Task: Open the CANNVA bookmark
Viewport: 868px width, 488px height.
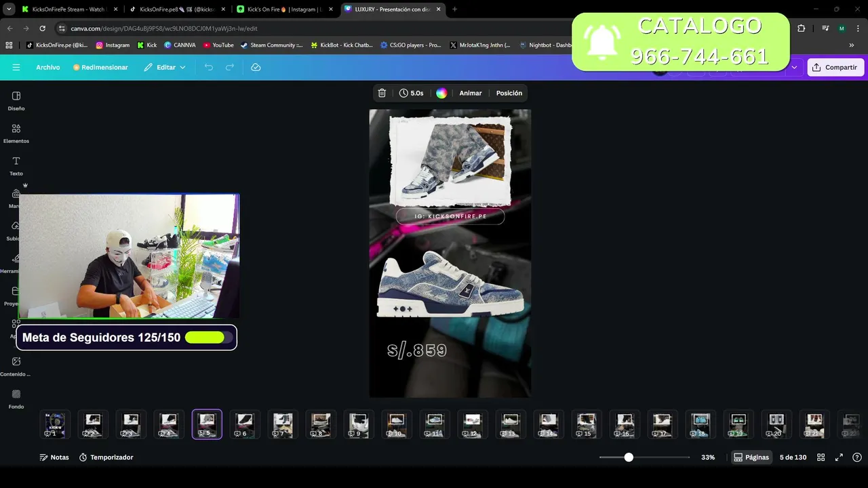Action: (180, 45)
